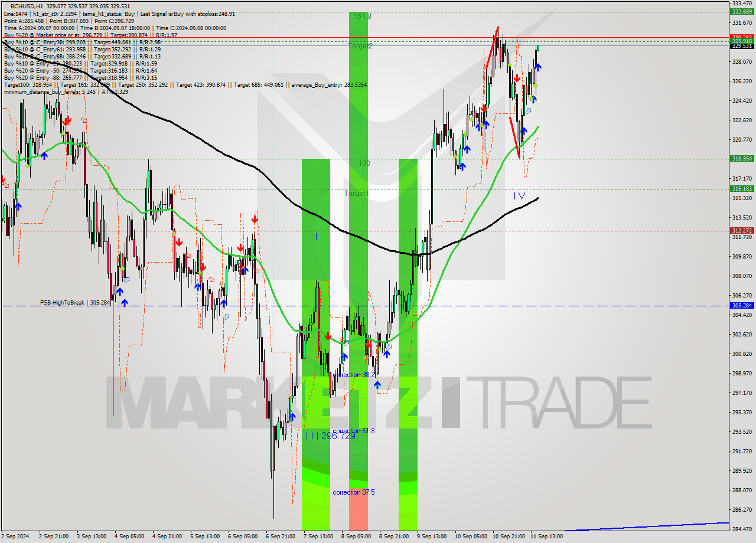Image resolution: width=756 pixels, height=543 pixels.
Task: Click the '4 Sep 21:00' time axis label
Action: coord(167,537)
